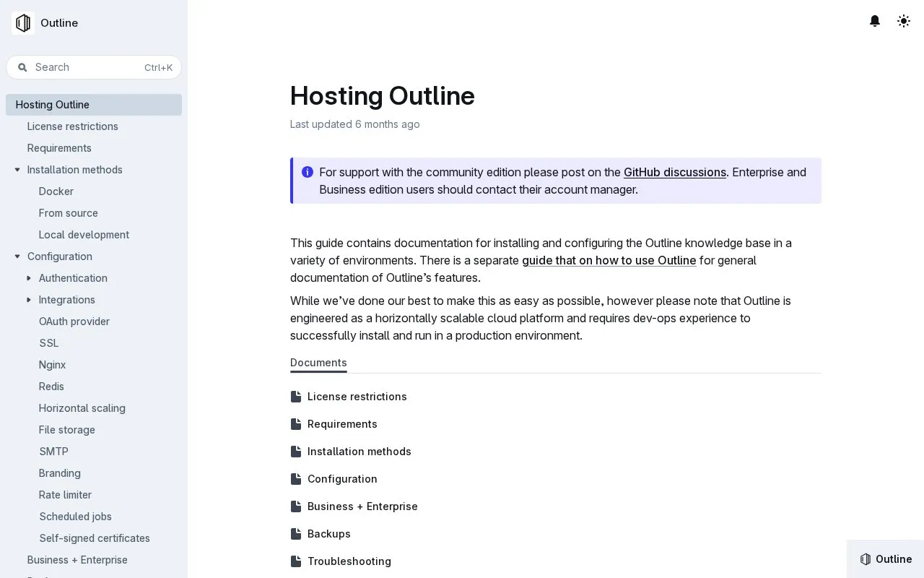This screenshot has width=924, height=578.
Task: Focus the Search input field
Action: click(94, 67)
